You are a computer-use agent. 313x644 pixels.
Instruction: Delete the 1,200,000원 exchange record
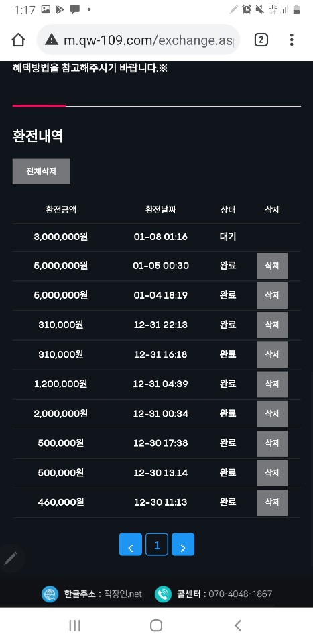click(272, 384)
